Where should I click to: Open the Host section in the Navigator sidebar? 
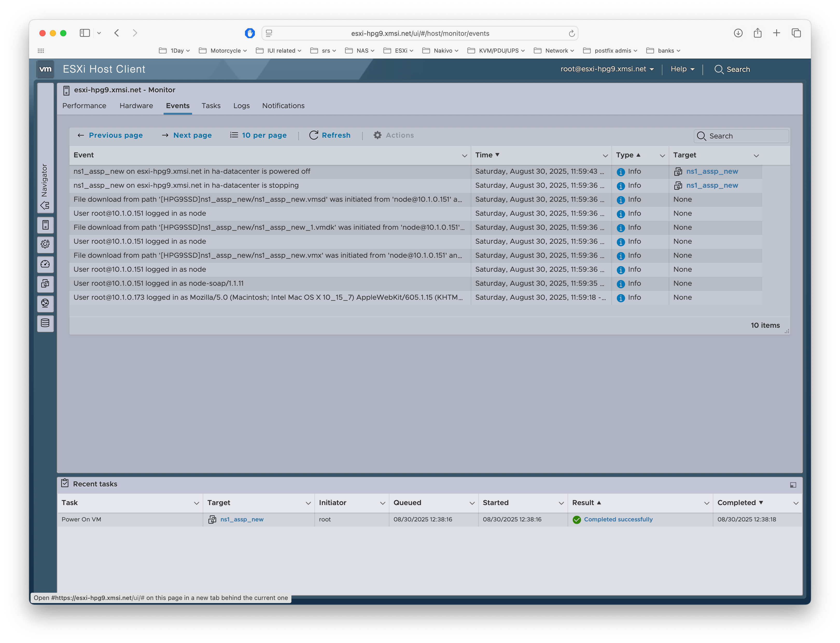coord(45,225)
